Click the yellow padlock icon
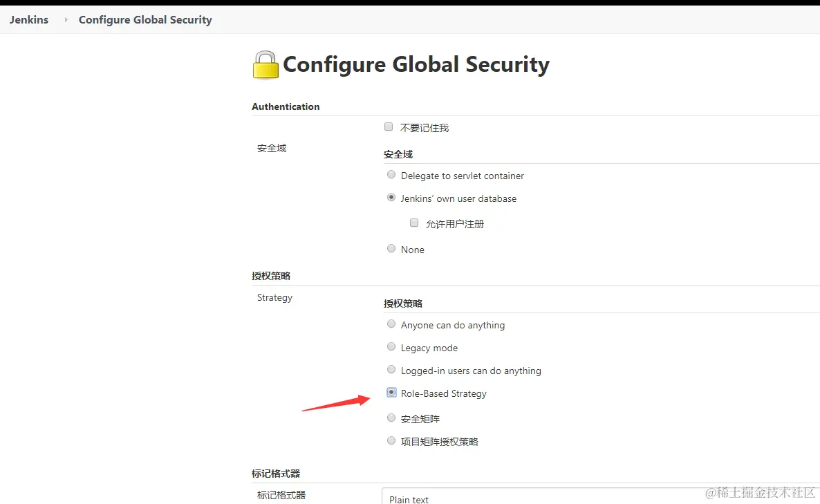The height and width of the screenshot is (504, 820). pos(265,65)
